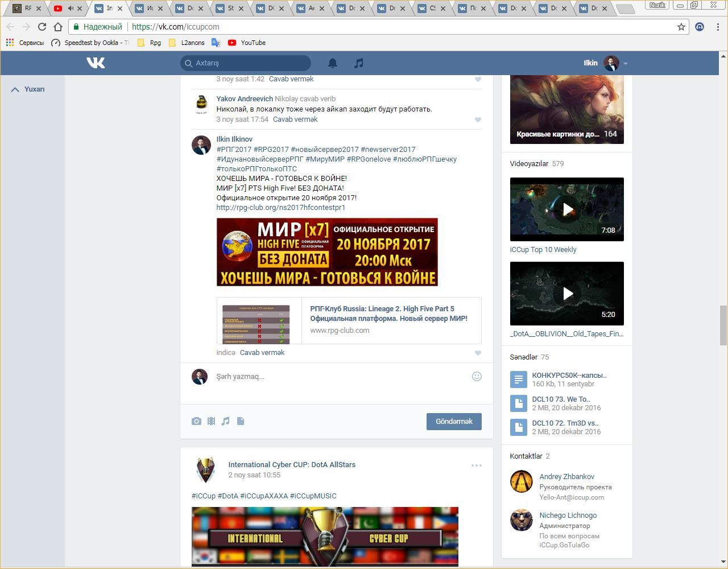
Task: Attach a video via film icon
Action: tap(211, 421)
